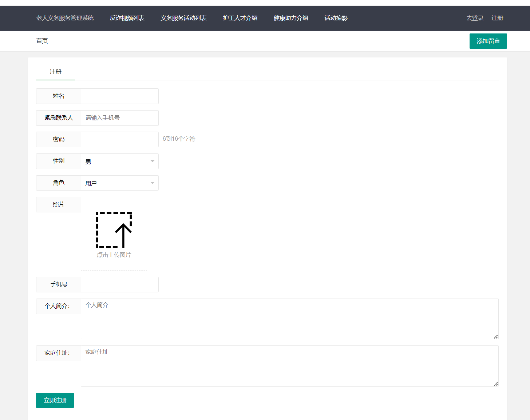Image resolution: width=530 pixels, height=420 pixels.
Task: Open the 活动掠影 navigation item
Action: [x=336, y=18]
